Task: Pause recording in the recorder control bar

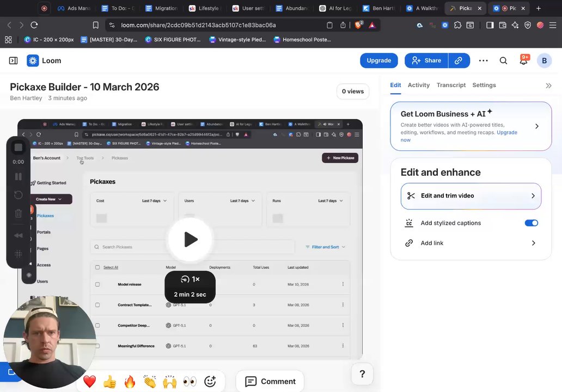Action: (19, 176)
